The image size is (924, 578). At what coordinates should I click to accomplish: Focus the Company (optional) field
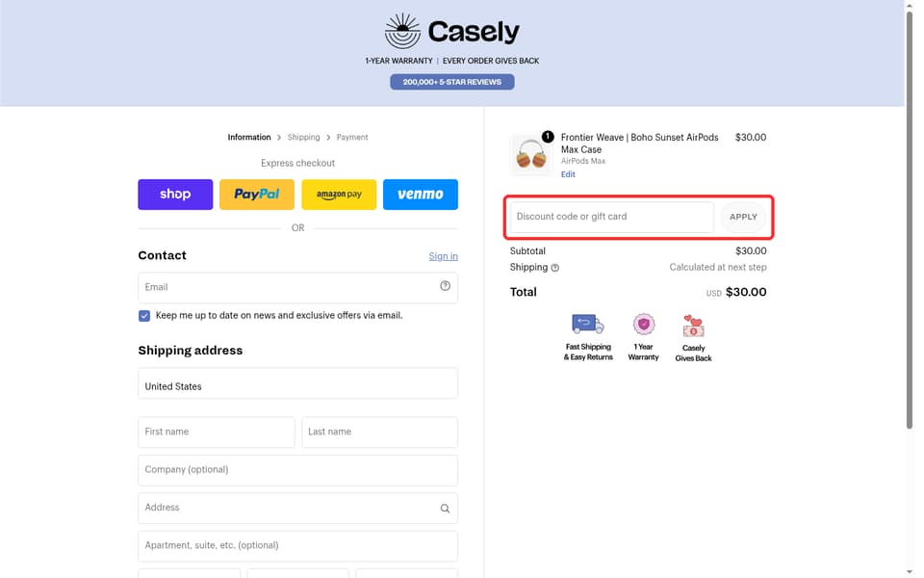297,470
